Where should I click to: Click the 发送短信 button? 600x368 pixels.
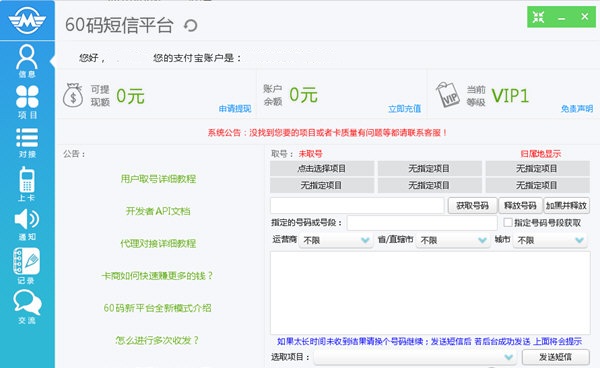[556, 357]
